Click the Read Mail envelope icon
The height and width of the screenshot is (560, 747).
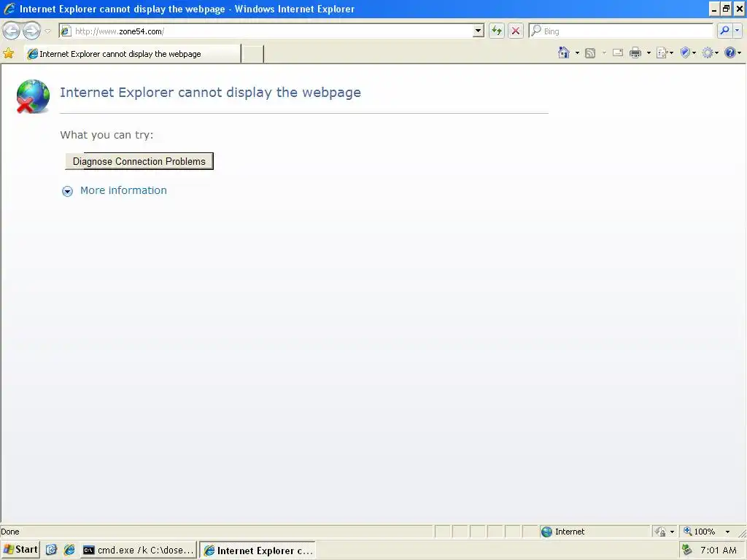point(617,52)
